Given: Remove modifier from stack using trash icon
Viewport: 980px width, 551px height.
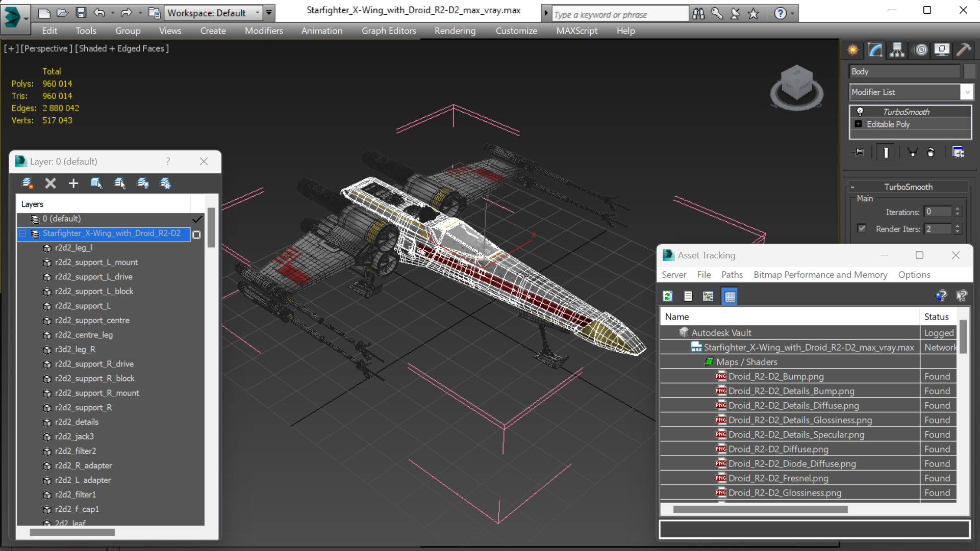Looking at the screenshot, I should coord(931,152).
